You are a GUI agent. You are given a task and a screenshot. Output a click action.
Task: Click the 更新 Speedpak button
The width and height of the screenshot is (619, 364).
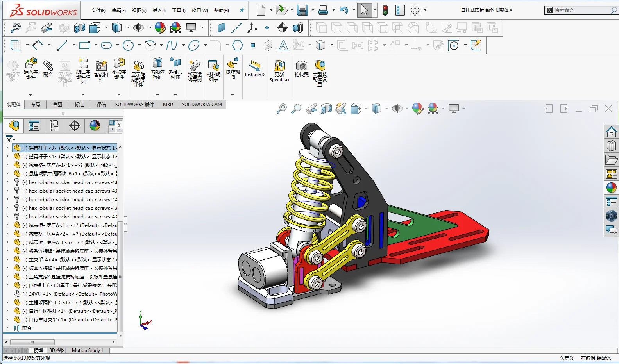[279, 70]
